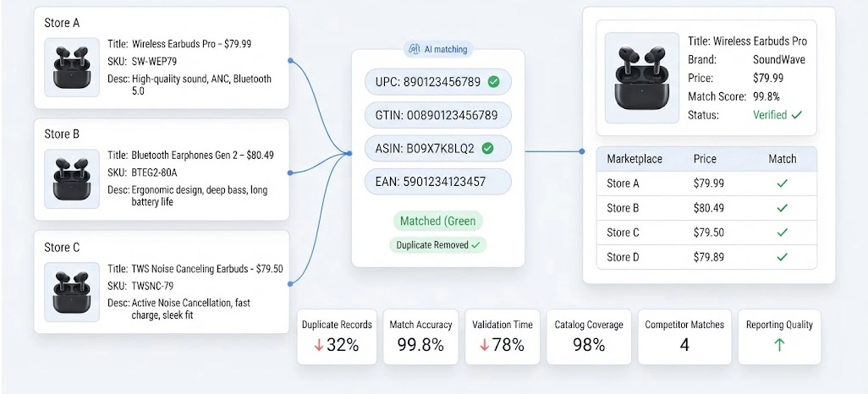
Task: Click the Matched (Green badge
Action: pos(438,222)
